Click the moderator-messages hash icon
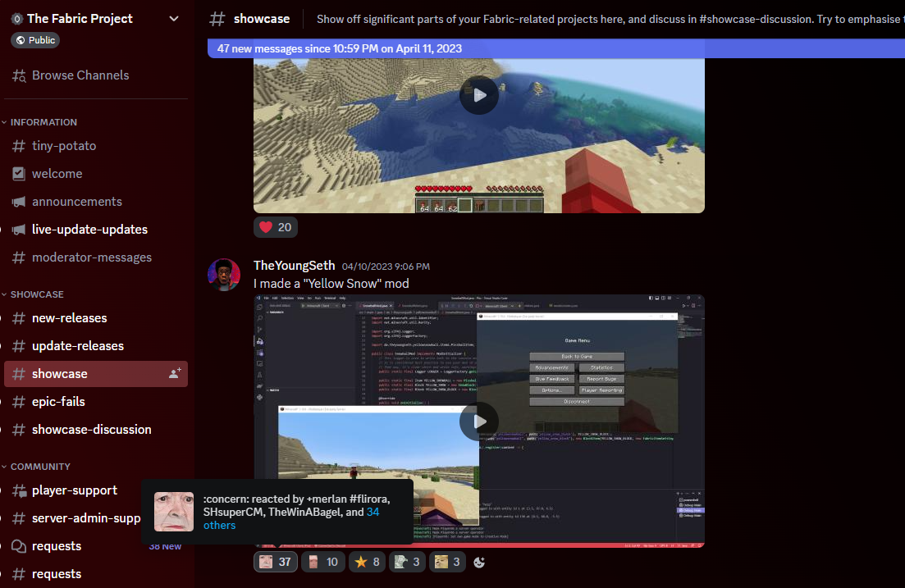905x588 pixels. click(x=19, y=258)
